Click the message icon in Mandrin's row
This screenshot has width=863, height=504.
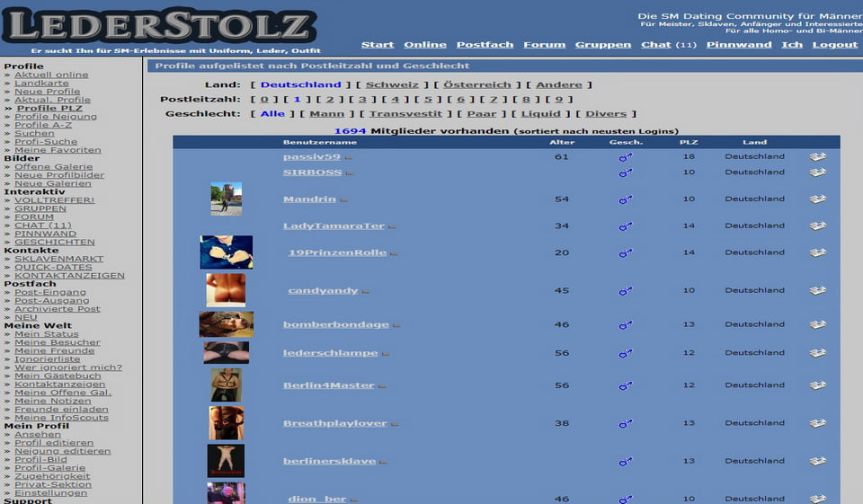pyautogui.click(x=817, y=199)
